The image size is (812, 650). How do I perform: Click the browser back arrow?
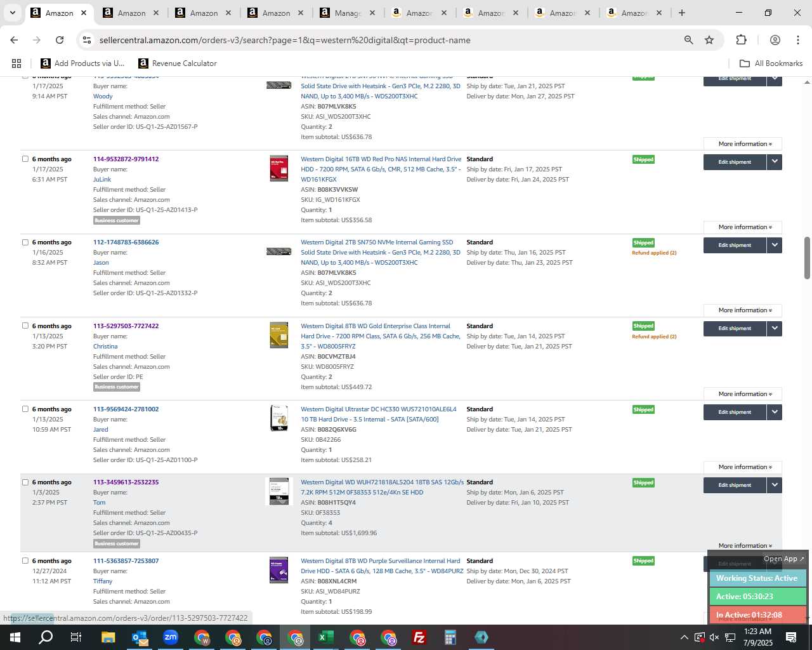point(14,40)
